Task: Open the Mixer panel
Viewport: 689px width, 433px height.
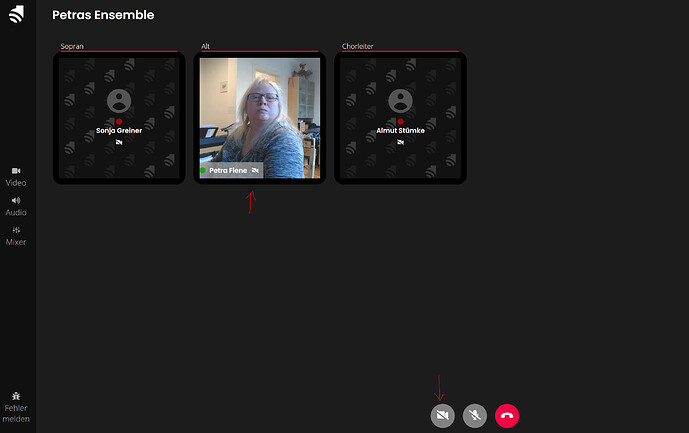Action: click(16, 236)
